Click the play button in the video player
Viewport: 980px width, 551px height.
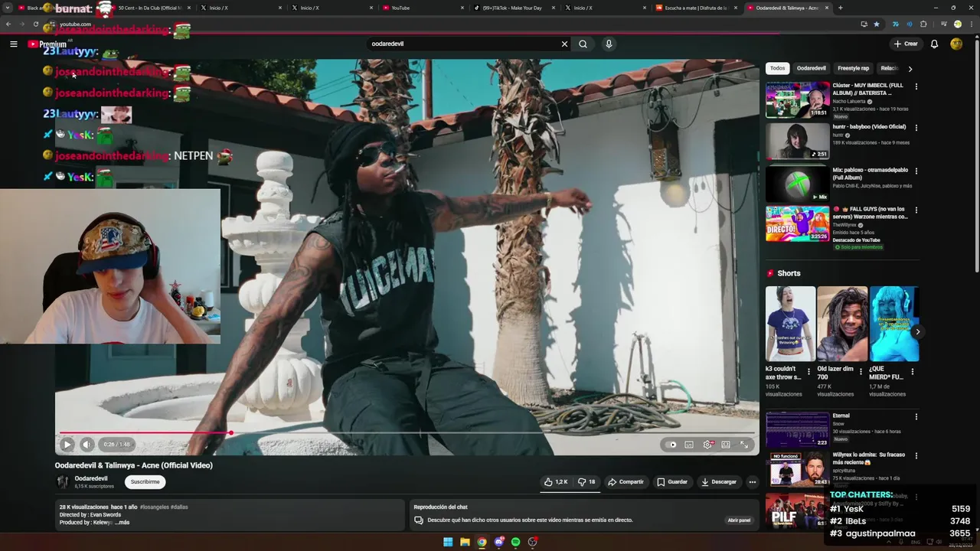[67, 444]
